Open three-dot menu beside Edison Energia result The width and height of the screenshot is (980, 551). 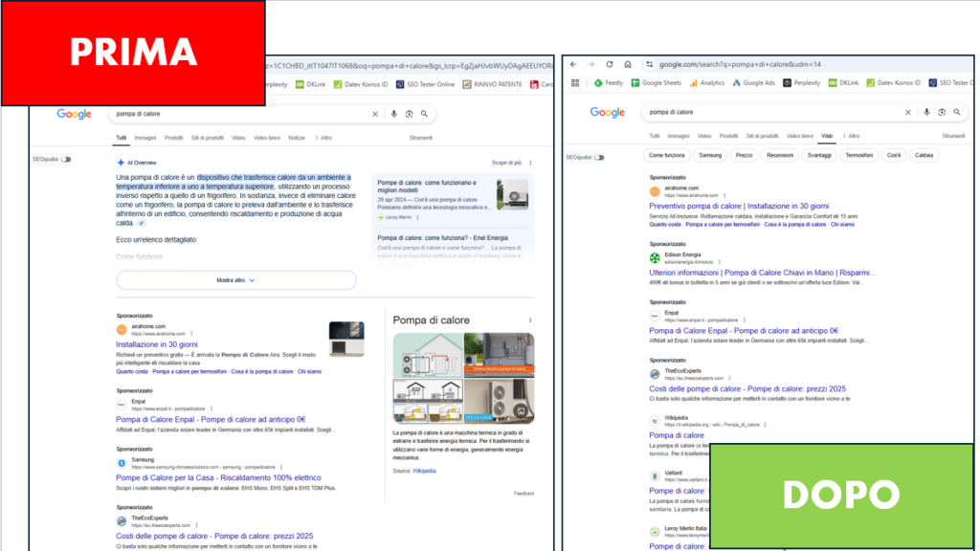(x=720, y=262)
